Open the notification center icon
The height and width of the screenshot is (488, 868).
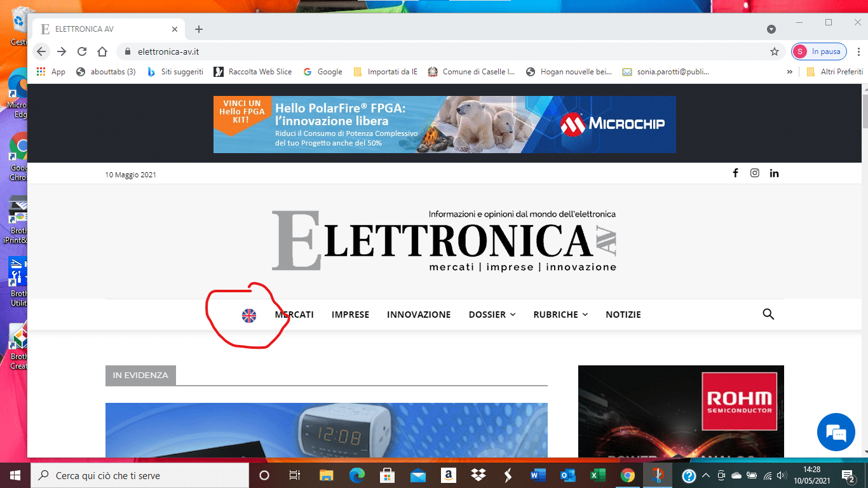(848, 475)
